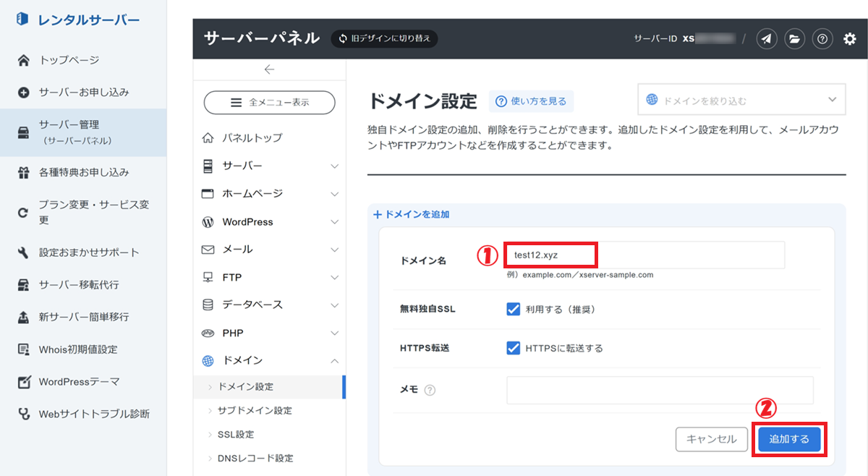Click the back arrow above the menu
The image size is (868, 476).
pos(269,69)
